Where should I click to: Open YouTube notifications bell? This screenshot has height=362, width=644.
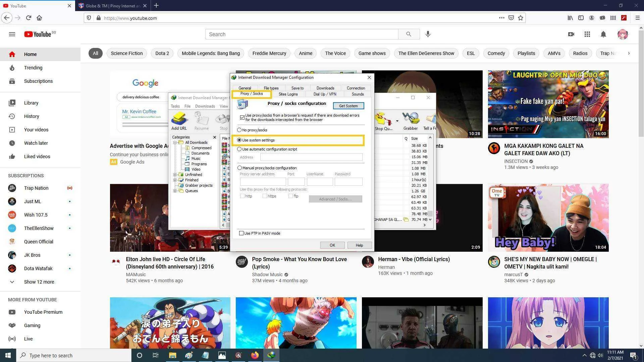[603, 34]
